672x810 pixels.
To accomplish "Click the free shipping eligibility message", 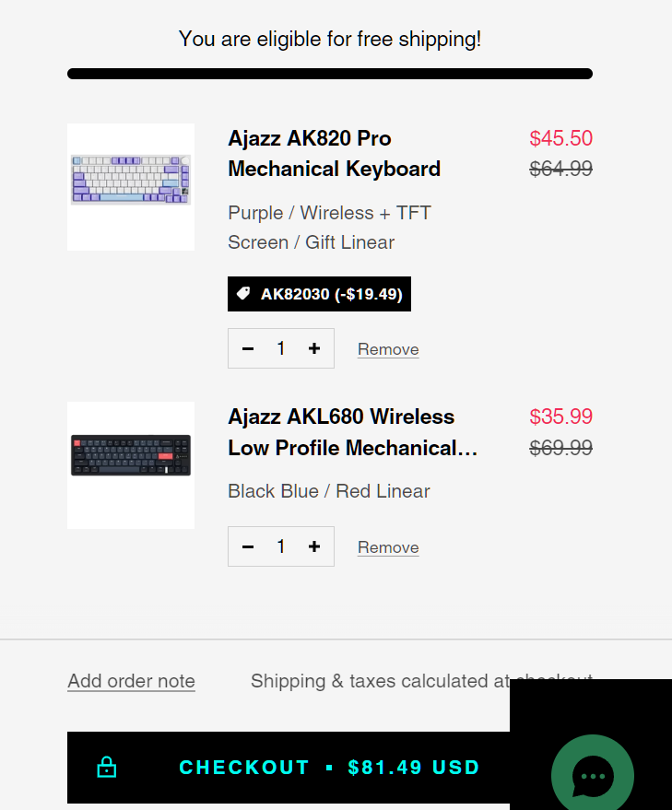I will tap(330, 39).
